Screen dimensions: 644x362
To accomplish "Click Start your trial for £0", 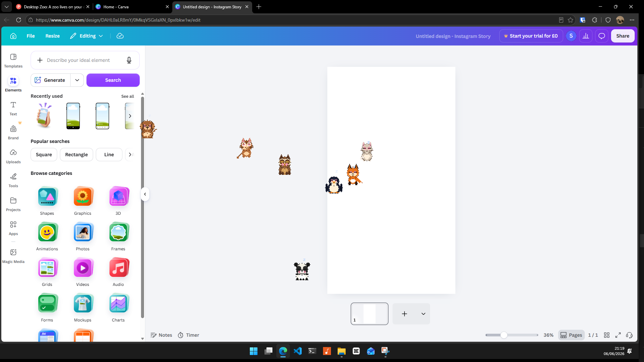I will (x=531, y=36).
